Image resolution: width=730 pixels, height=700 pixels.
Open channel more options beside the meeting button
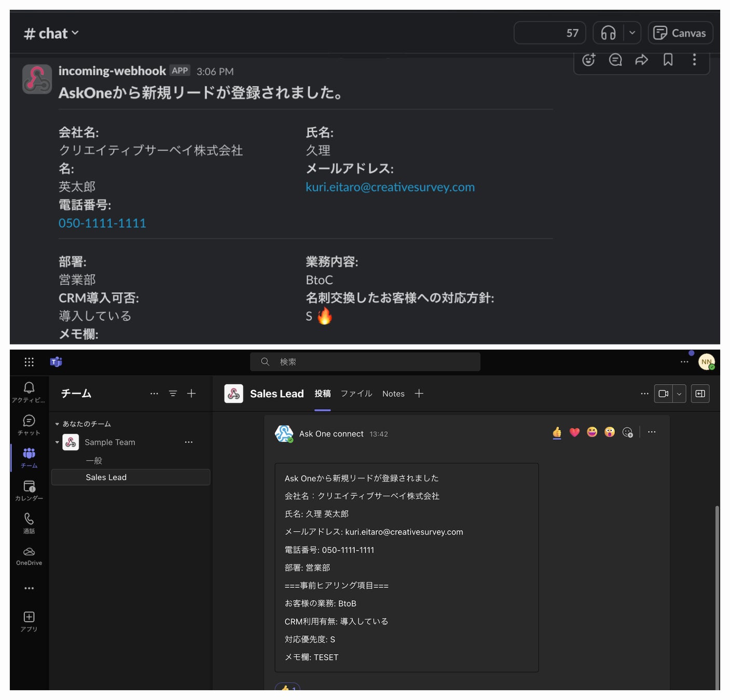pyautogui.click(x=644, y=394)
